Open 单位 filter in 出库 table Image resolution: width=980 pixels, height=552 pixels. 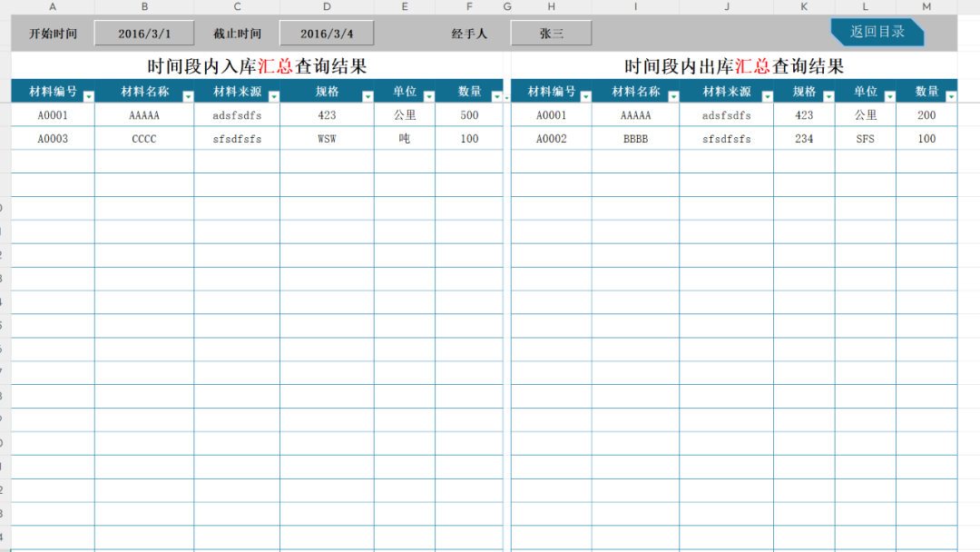(x=889, y=96)
